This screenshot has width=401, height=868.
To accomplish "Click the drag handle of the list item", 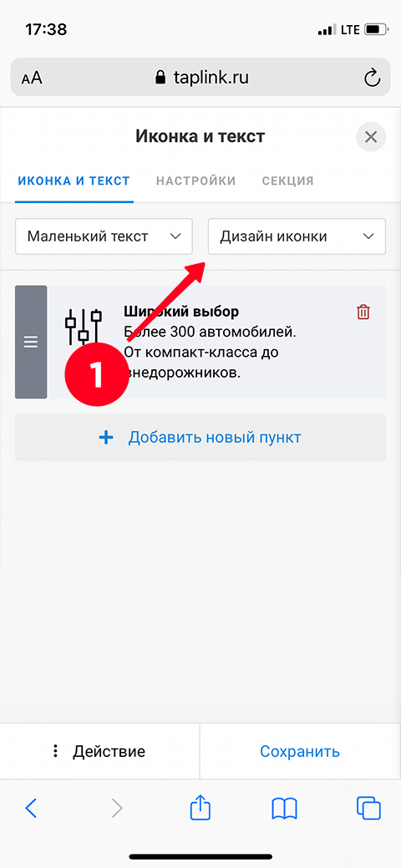I will point(31,343).
